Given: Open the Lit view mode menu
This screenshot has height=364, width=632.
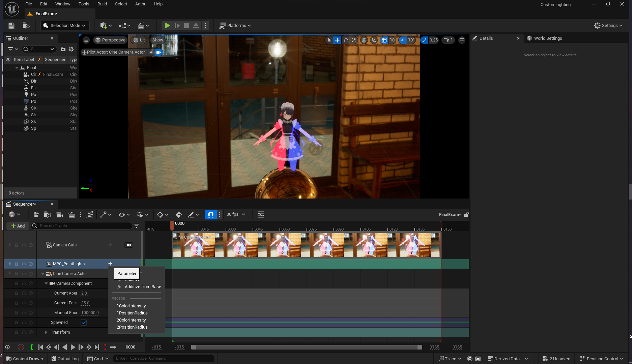Looking at the screenshot, I should pos(139,40).
